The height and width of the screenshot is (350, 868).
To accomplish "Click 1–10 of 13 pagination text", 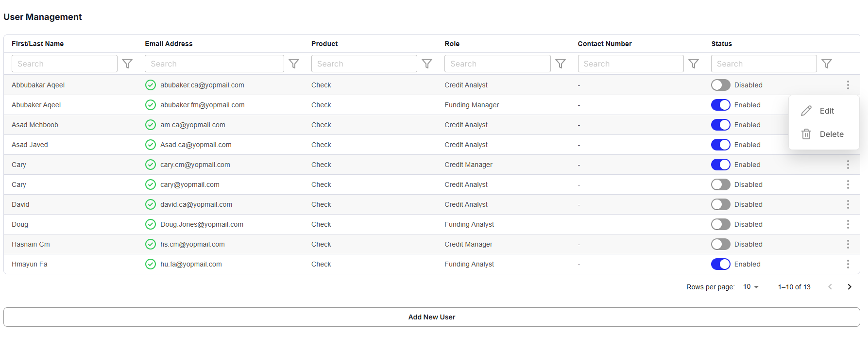I will (794, 287).
